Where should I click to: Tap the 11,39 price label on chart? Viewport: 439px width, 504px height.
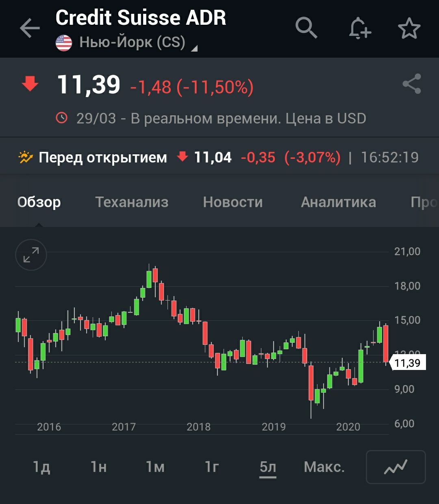[408, 363]
